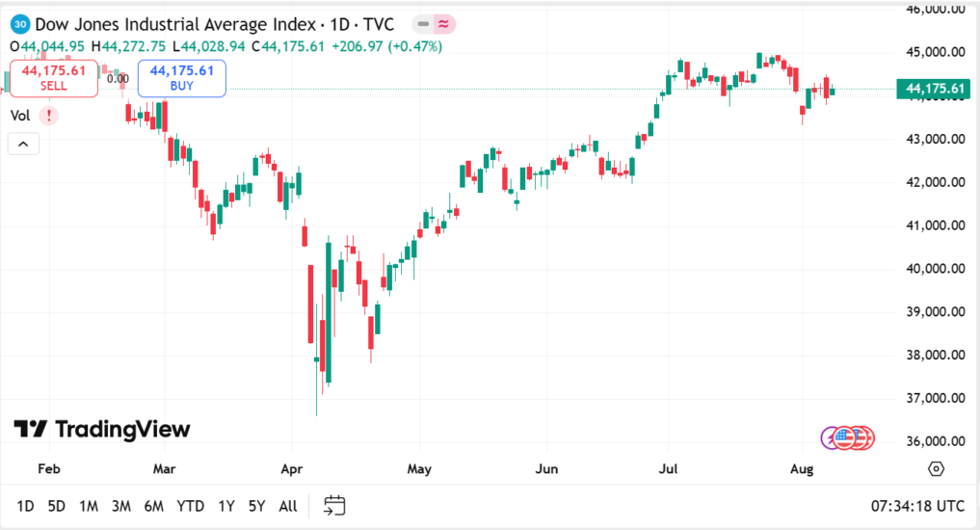
Task: Choose the 6M range tab
Action: point(153,505)
